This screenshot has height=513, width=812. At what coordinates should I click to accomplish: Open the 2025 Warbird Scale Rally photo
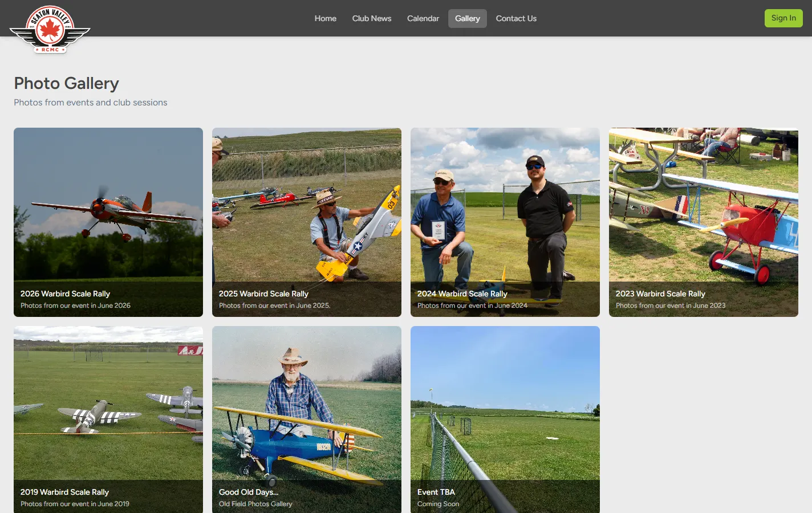point(307,222)
